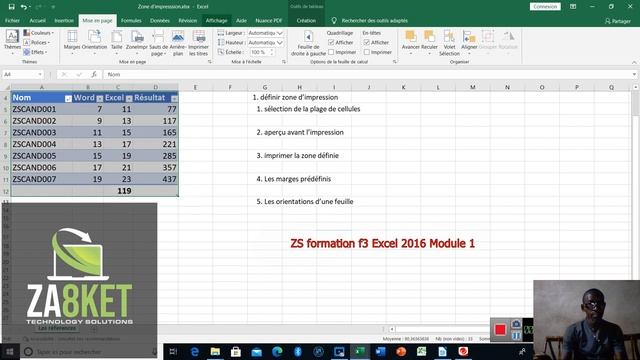Click the Save icon in quick access toolbar
The height and width of the screenshot is (360, 640).
[x=11, y=7]
